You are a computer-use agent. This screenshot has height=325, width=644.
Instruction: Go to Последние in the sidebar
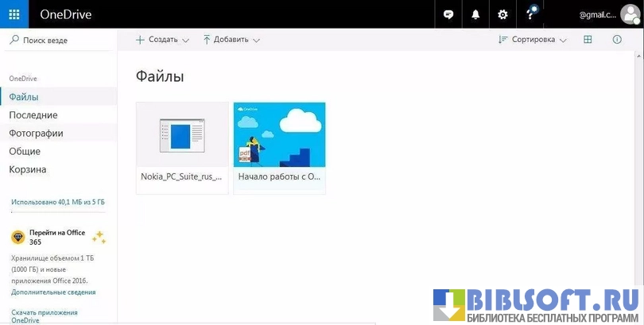click(x=33, y=115)
